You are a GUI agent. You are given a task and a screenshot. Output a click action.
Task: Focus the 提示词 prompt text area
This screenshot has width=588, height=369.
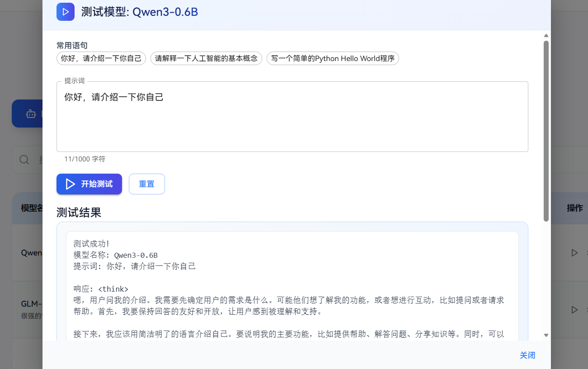click(292, 117)
